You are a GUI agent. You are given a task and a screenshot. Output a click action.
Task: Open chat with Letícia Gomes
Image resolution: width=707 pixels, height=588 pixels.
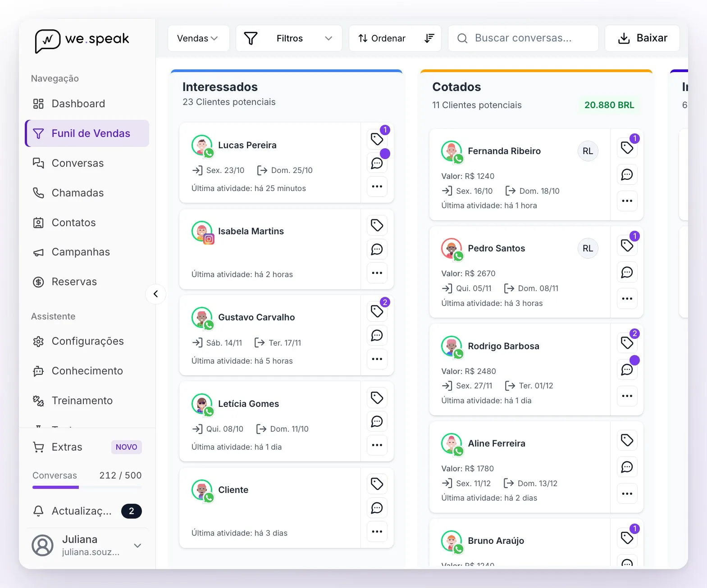coord(377,421)
